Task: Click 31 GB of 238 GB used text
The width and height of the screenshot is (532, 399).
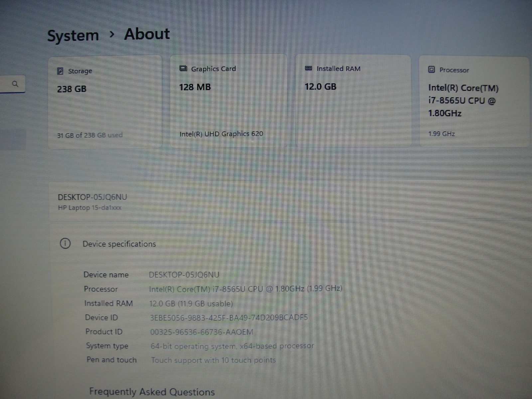Action: [x=90, y=135]
